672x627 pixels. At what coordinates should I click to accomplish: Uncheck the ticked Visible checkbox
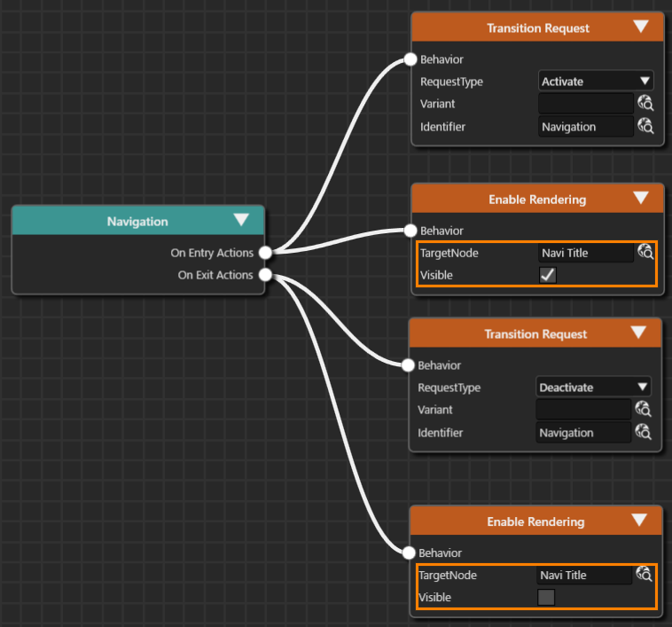point(548,275)
